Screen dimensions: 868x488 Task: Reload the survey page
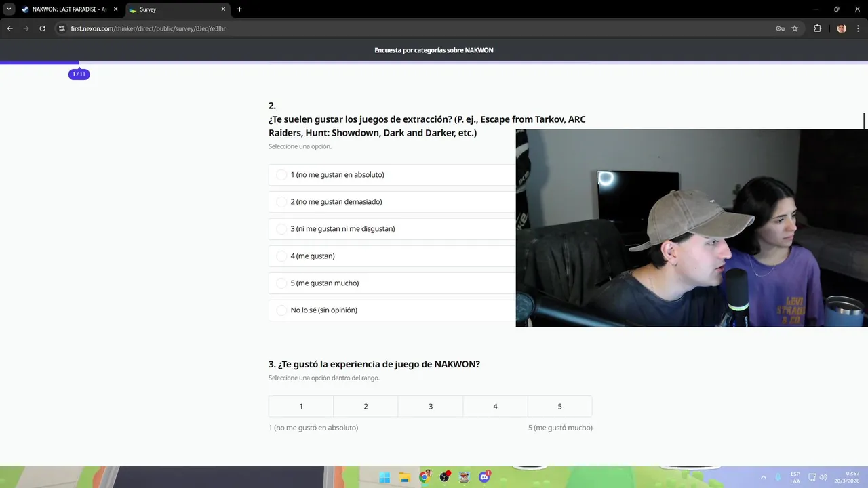pos(42,28)
